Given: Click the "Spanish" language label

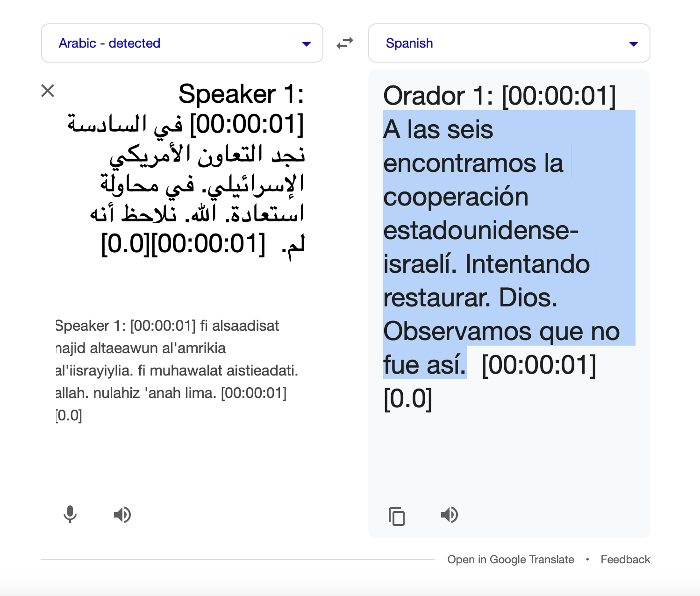Looking at the screenshot, I should (409, 43).
